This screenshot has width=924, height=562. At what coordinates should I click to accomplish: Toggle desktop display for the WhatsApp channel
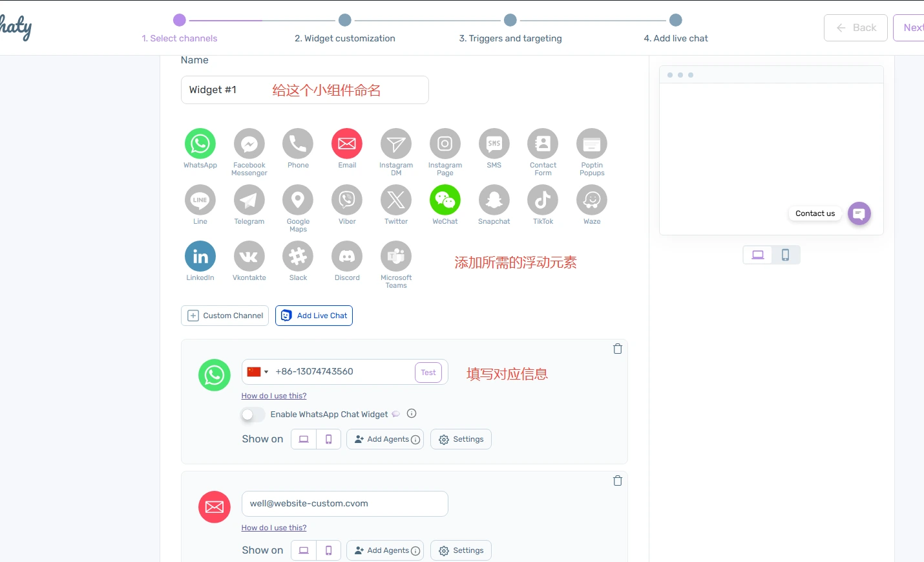(303, 439)
